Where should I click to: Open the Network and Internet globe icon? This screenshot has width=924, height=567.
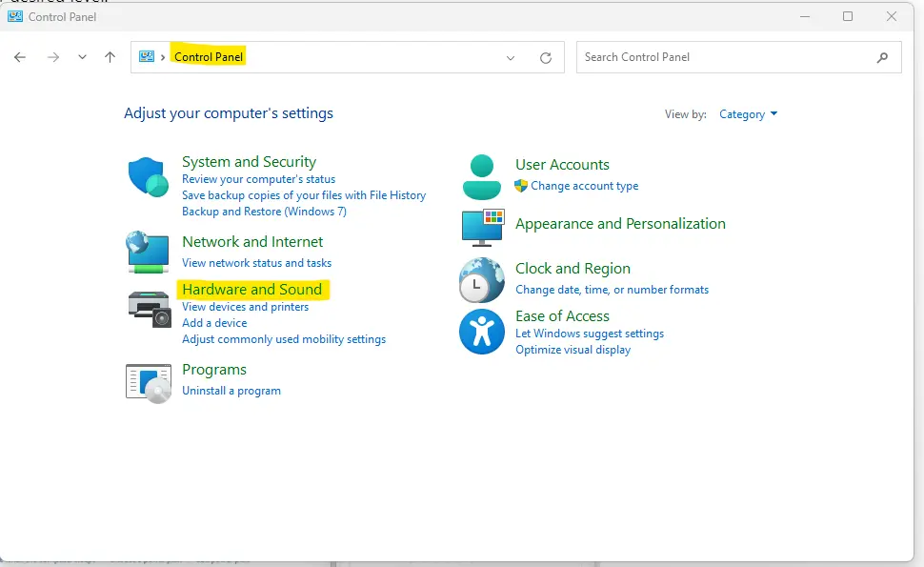point(148,253)
